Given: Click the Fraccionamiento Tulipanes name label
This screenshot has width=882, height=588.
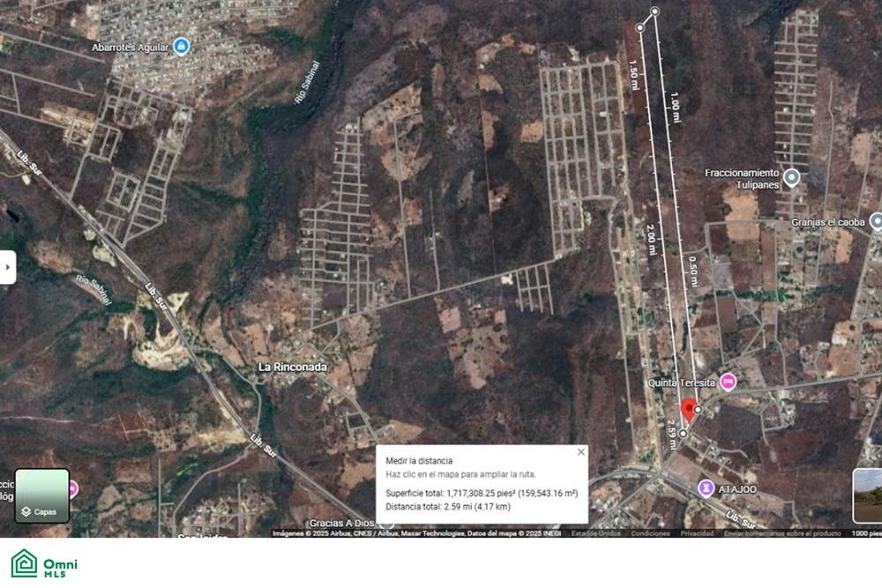Looking at the screenshot, I should pyautogui.click(x=742, y=179).
